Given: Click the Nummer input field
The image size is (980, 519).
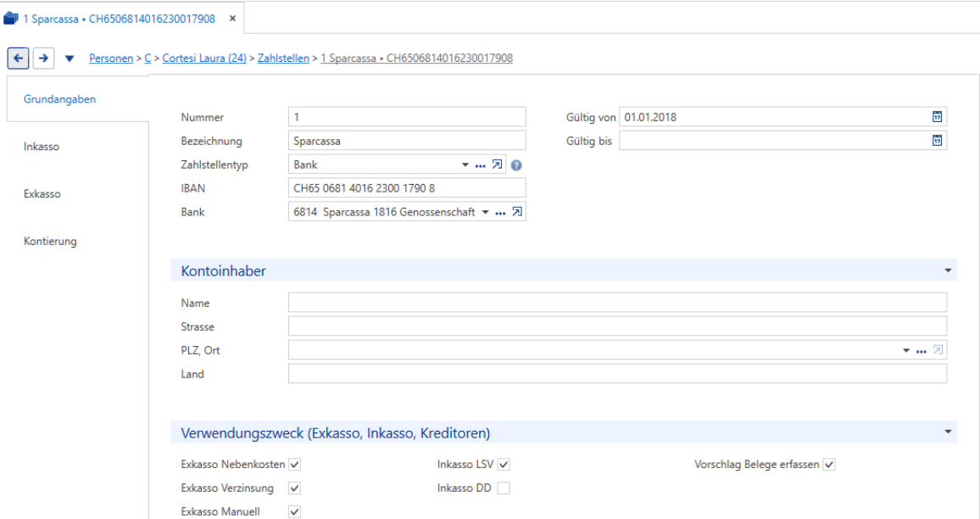Looking at the screenshot, I should (x=407, y=117).
